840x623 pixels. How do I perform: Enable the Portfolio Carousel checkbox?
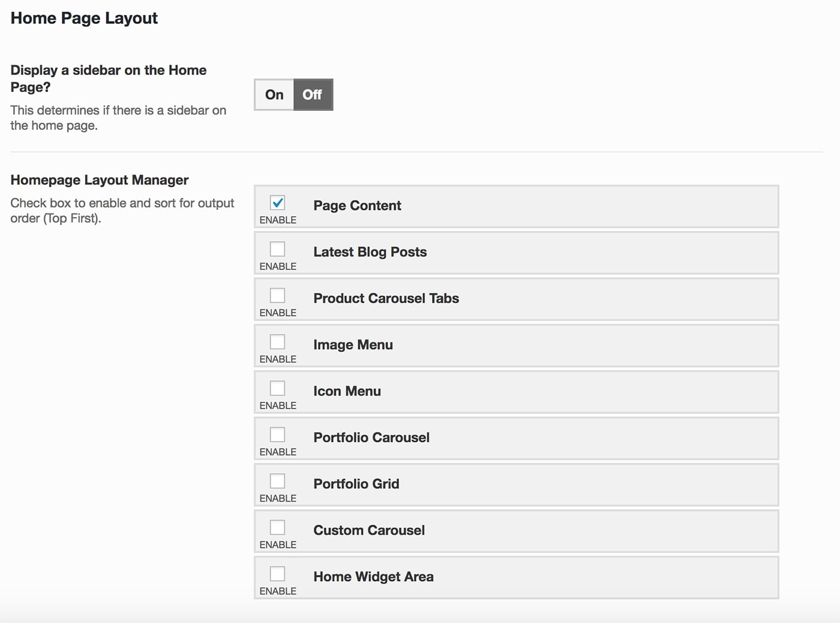pos(277,434)
